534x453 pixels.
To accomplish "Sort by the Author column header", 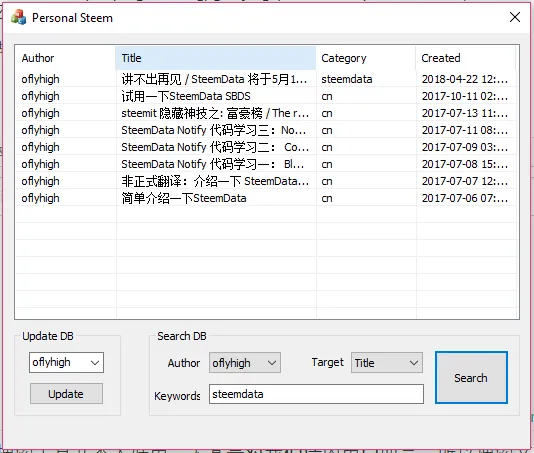I will (65, 58).
